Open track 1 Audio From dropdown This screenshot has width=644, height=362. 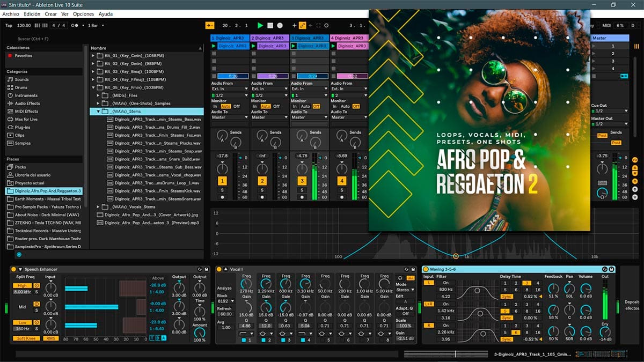pos(230,89)
